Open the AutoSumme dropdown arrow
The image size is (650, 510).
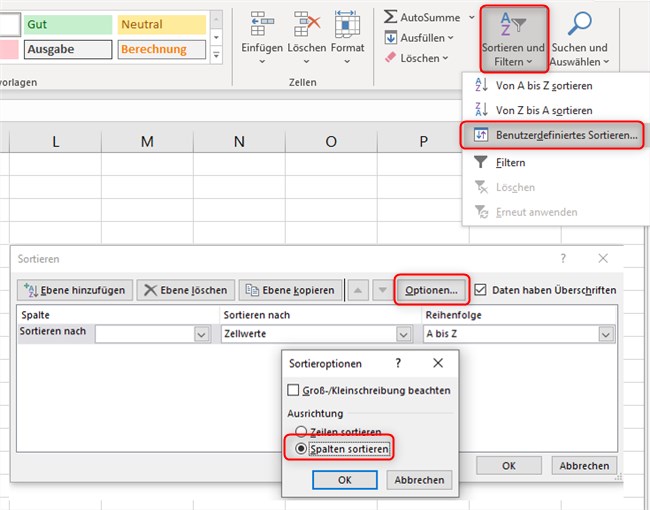[x=472, y=17]
